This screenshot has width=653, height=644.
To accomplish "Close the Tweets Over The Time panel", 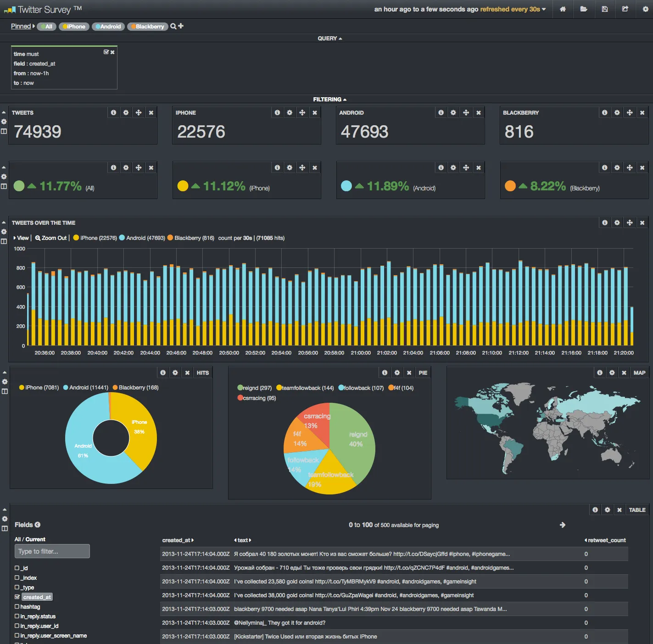I will coord(642,222).
